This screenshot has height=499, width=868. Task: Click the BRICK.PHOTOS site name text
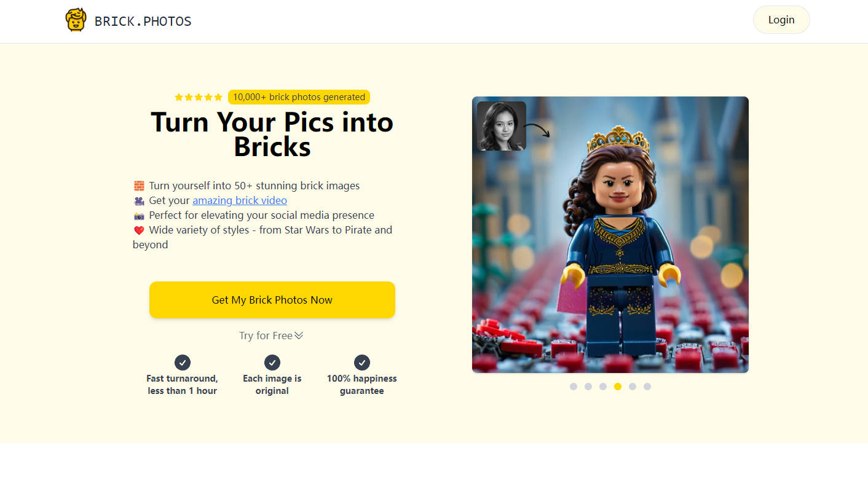[143, 20]
